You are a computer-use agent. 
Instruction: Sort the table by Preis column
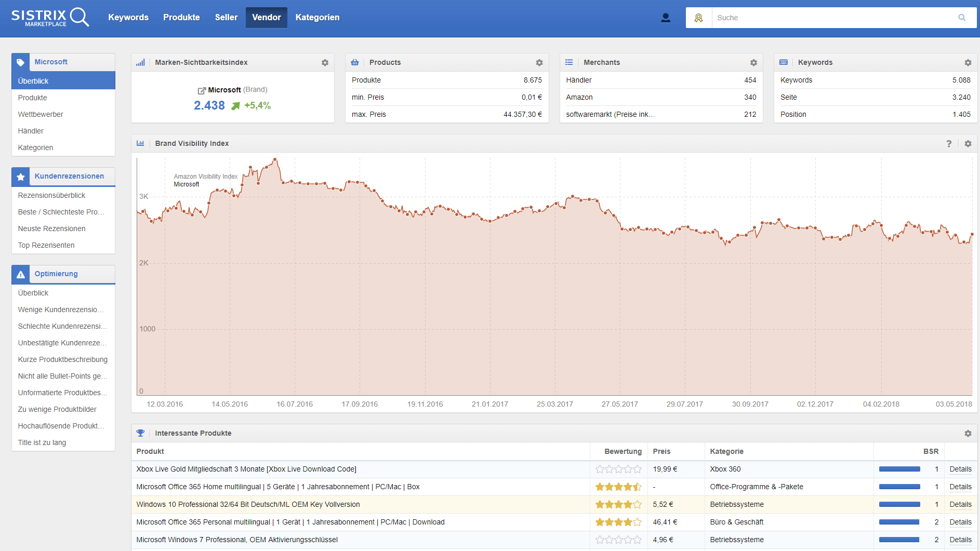(661, 451)
